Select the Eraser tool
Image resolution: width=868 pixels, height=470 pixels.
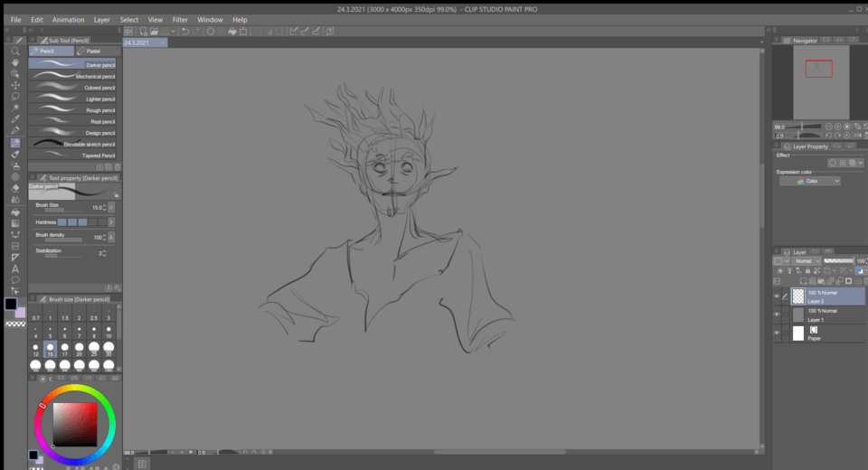tap(15, 188)
